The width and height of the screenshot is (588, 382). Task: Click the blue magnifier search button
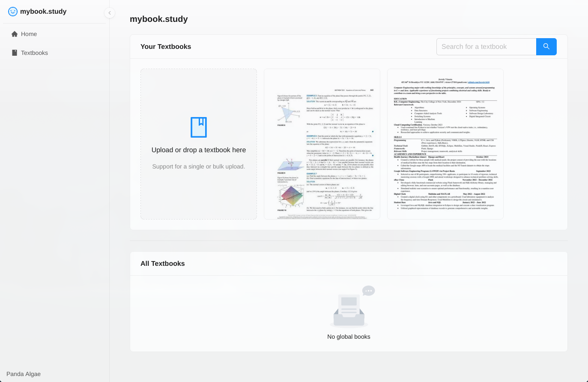pos(546,47)
